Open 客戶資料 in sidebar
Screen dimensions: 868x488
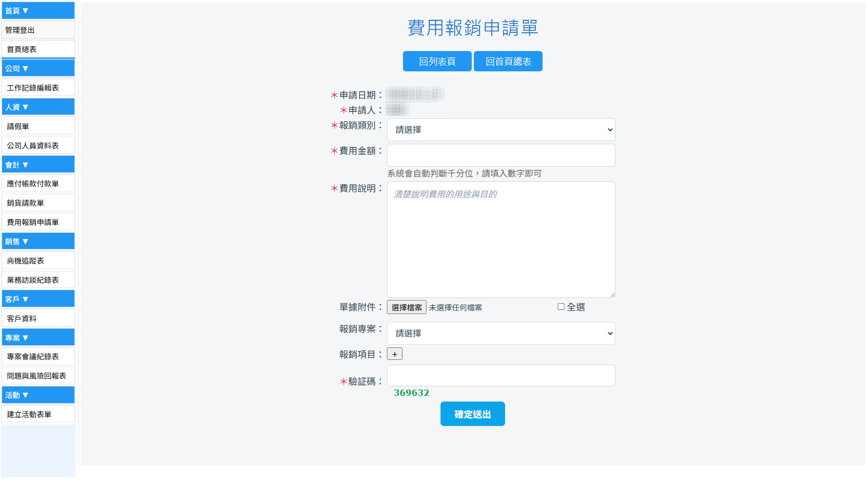click(38, 318)
